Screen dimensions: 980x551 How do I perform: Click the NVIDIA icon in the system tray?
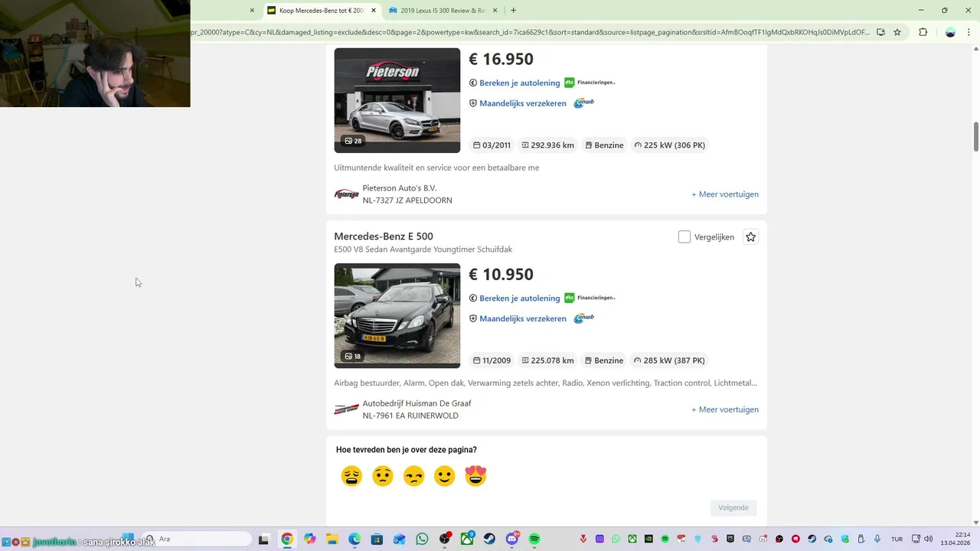(x=649, y=540)
